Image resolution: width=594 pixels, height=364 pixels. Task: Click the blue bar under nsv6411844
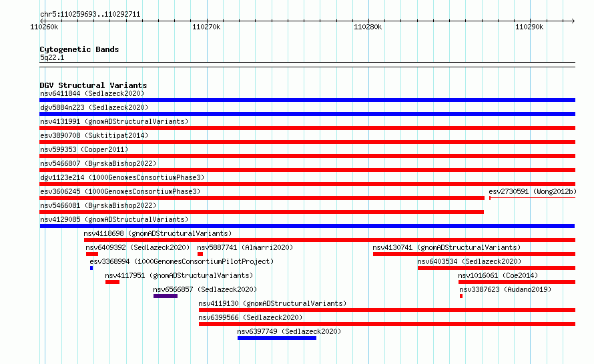pos(307,100)
